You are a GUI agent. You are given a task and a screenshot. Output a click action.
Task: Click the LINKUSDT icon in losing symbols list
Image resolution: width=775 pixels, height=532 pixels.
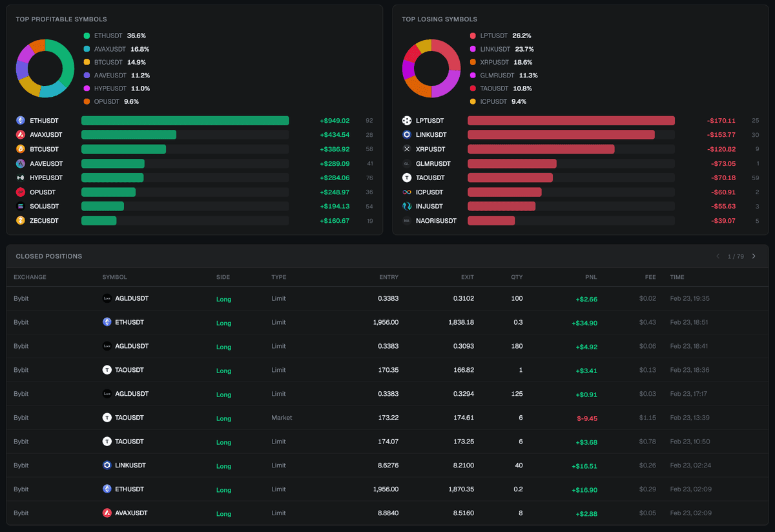pyautogui.click(x=407, y=135)
